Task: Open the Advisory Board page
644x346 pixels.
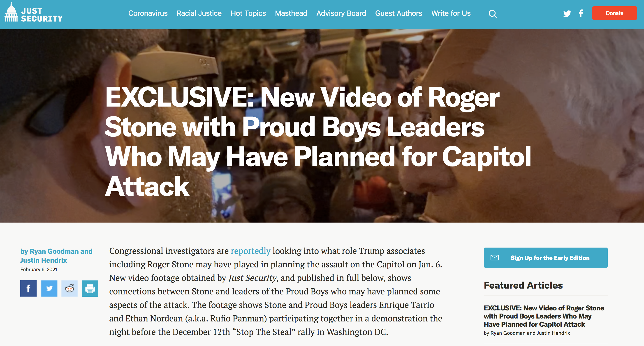Action: click(x=341, y=13)
